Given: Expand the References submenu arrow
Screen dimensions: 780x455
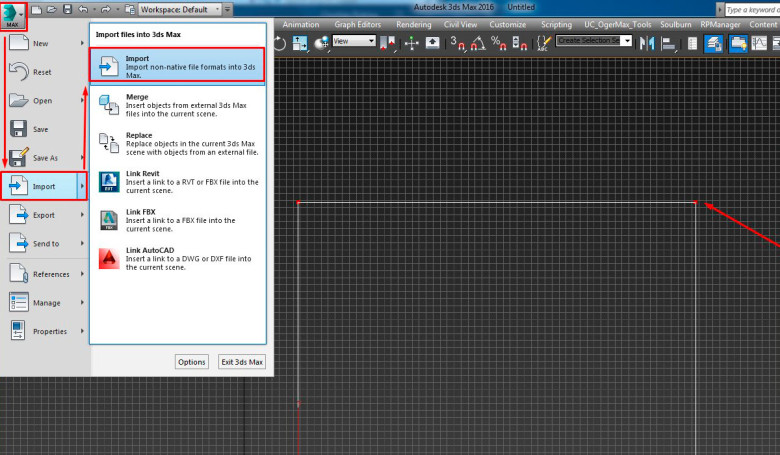Looking at the screenshot, I should click(82, 274).
